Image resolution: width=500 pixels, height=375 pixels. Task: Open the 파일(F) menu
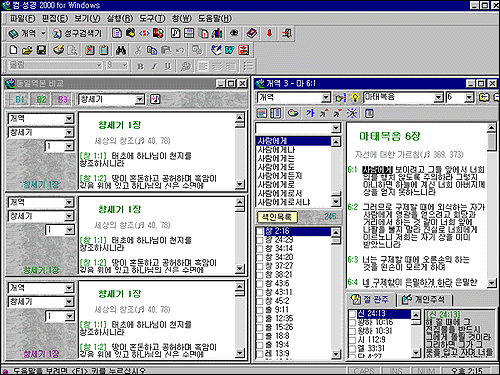(x=22, y=18)
